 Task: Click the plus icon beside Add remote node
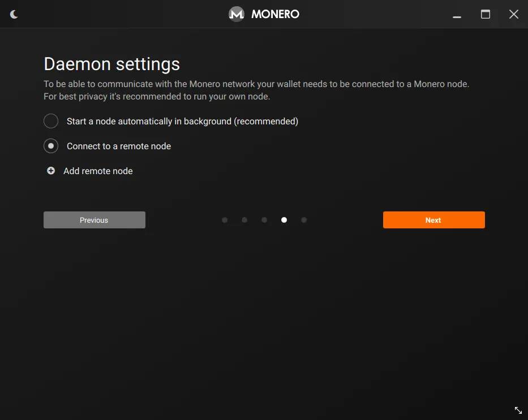(x=51, y=171)
